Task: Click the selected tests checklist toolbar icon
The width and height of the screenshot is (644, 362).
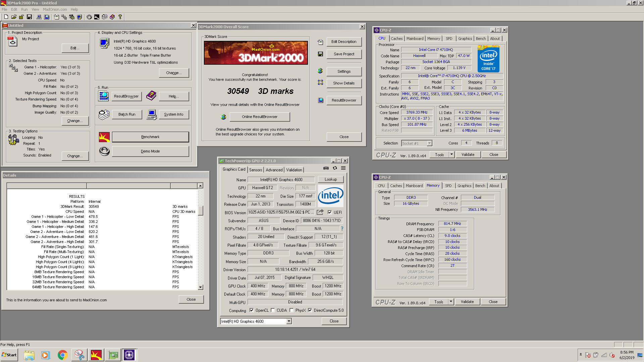Action: pyautogui.click(x=64, y=17)
